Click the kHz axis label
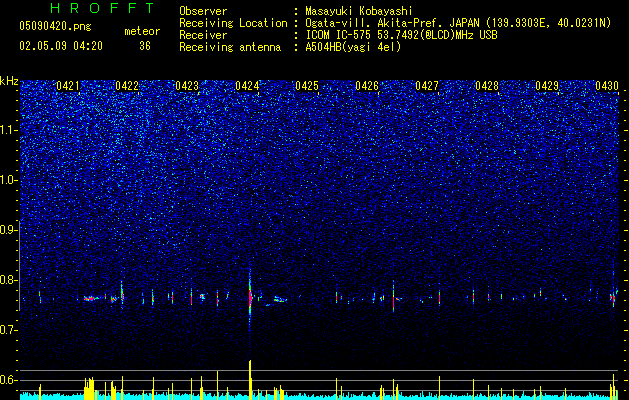Screen dimensions: 629x400 pyautogui.click(x=9, y=81)
